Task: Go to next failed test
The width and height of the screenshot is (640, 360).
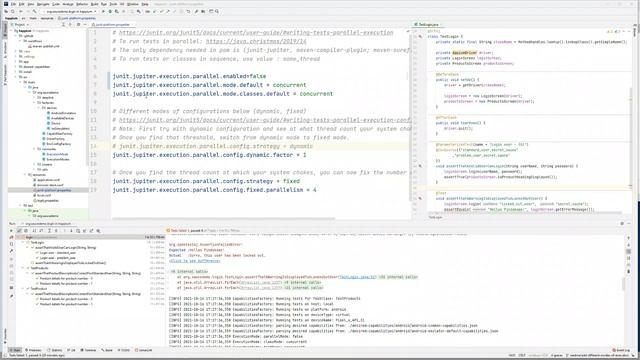Action: click(71, 231)
